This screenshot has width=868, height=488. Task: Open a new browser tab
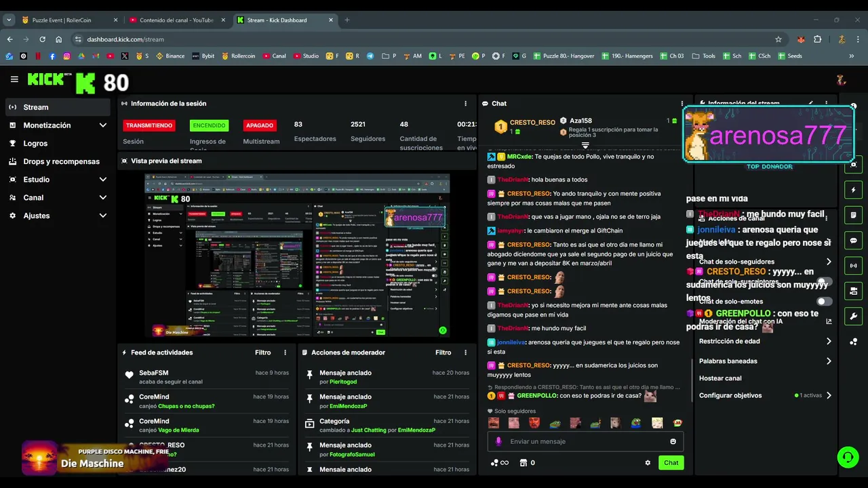click(x=347, y=20)
